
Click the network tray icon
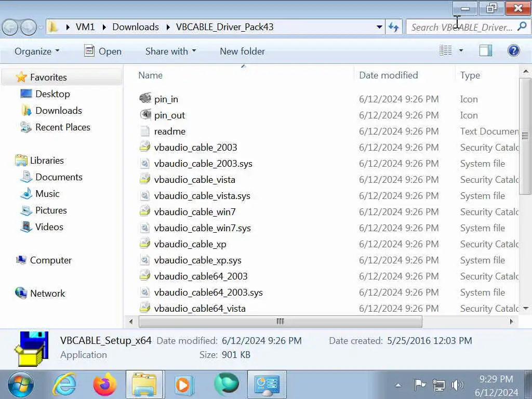tap(438, 385)
